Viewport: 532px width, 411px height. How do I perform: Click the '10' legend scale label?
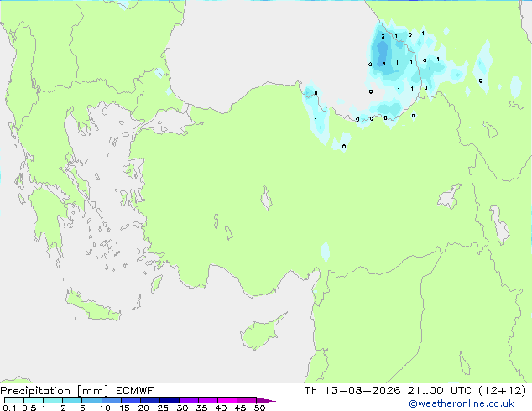[x=105, y=408]
